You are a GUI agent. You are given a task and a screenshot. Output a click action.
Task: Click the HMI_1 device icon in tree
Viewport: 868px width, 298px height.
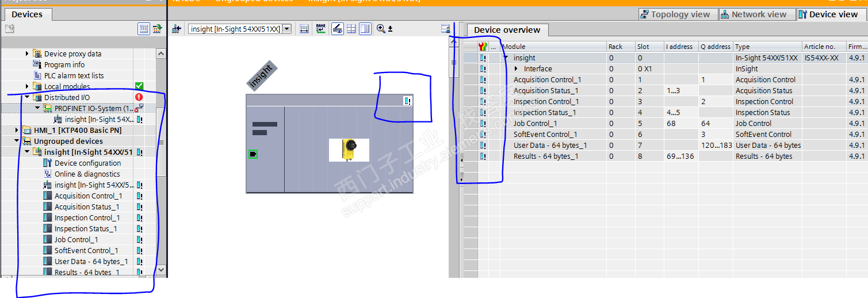(26, 130)
